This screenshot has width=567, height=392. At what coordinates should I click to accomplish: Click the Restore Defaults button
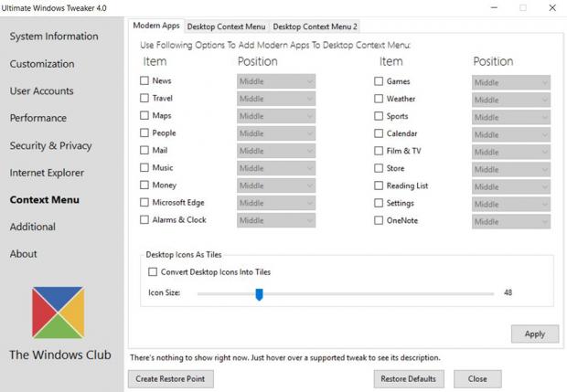pyautogui.click(x=409, y=378)
